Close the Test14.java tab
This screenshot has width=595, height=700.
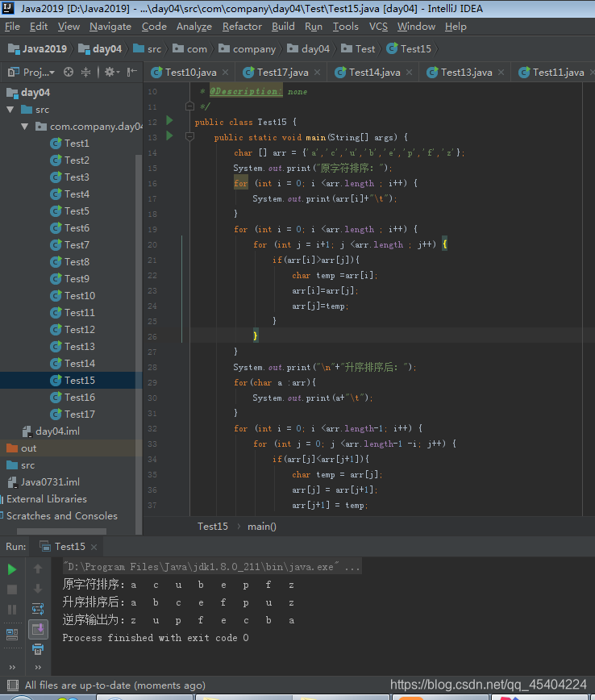click(x=410, y=72)
